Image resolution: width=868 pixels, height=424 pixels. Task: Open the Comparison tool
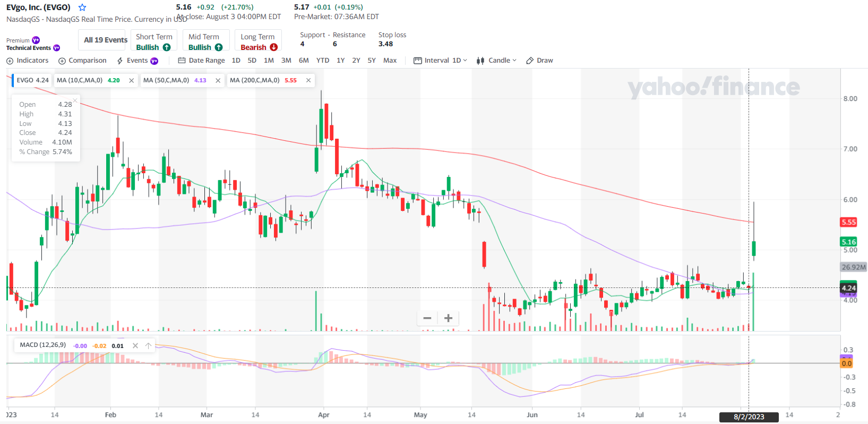coord(82,61)
